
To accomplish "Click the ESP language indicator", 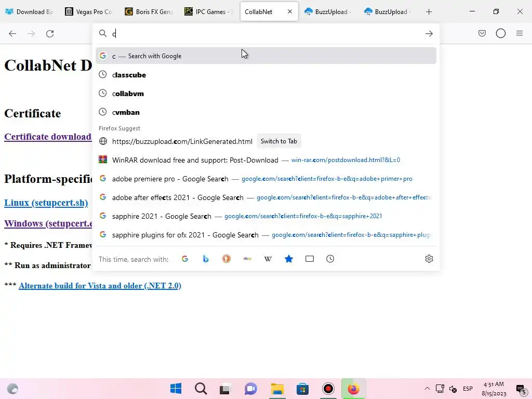I will click(468, 389).
